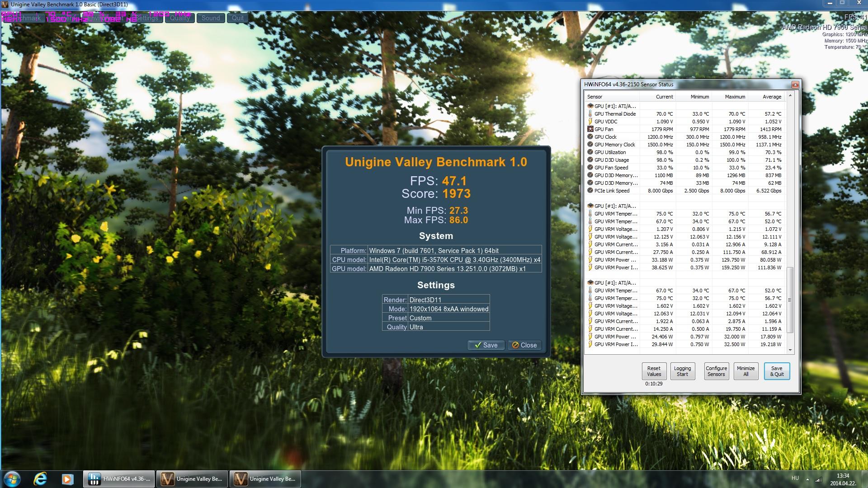Click the icon of the 29.844 W VRM Power row

[590, 344]
